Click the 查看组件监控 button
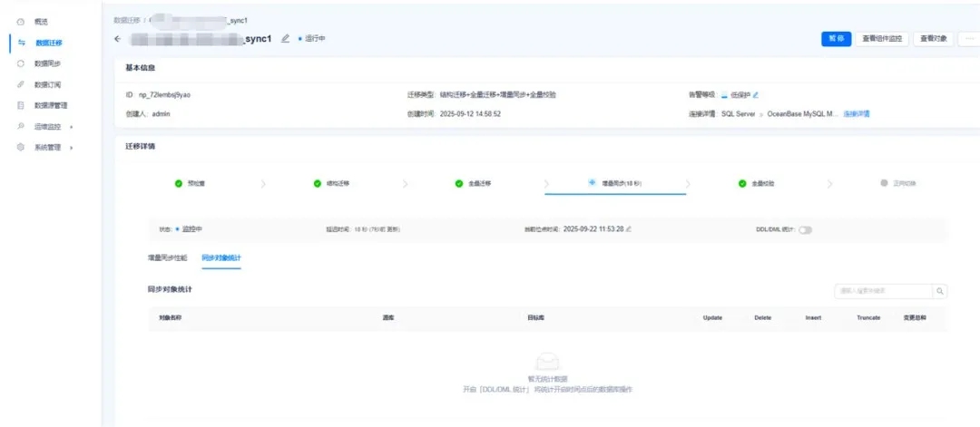This screenshot has width=980, height=427. point(882,39)
